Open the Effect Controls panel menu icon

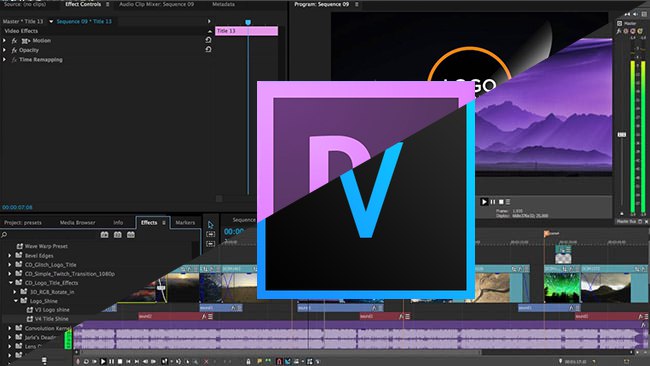coord(107,4)
